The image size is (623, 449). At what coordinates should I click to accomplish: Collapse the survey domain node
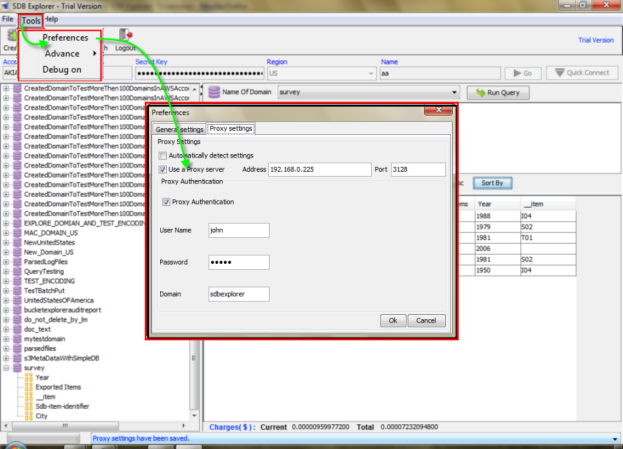point(6,368)
